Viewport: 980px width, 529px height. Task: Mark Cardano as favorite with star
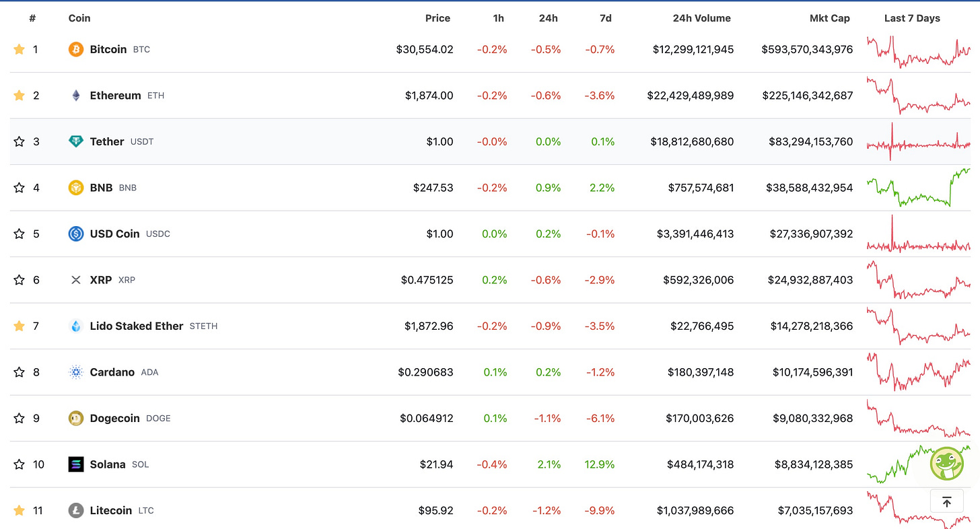coord(19,372)
